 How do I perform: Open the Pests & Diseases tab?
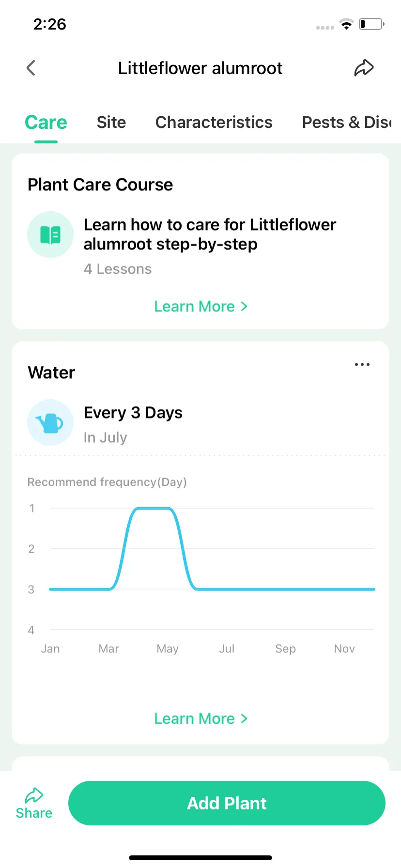[347, 122]
